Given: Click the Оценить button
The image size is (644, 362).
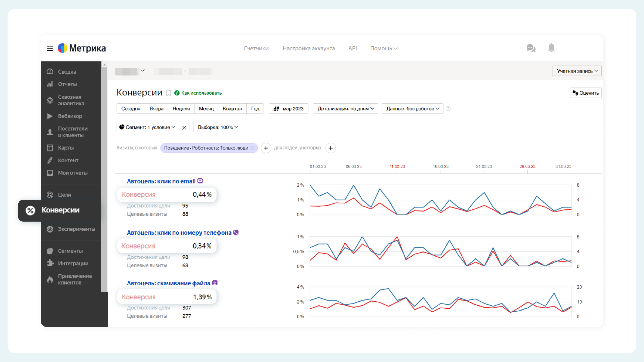Looking at the screenshot, I should click(x=586, y=93).
